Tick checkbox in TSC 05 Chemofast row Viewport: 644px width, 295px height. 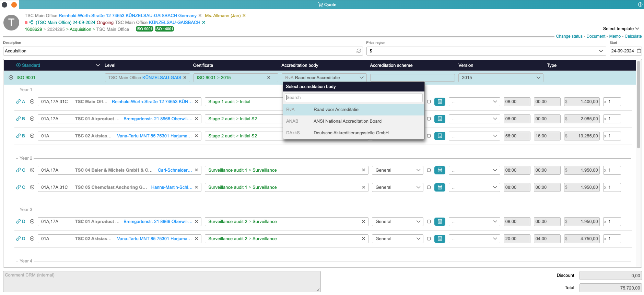(x=429, y=187)
